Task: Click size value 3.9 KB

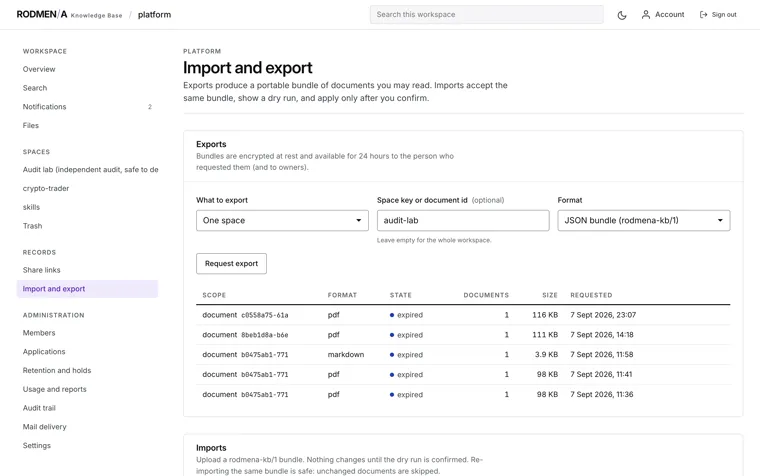Action: [x=546, y=355]
